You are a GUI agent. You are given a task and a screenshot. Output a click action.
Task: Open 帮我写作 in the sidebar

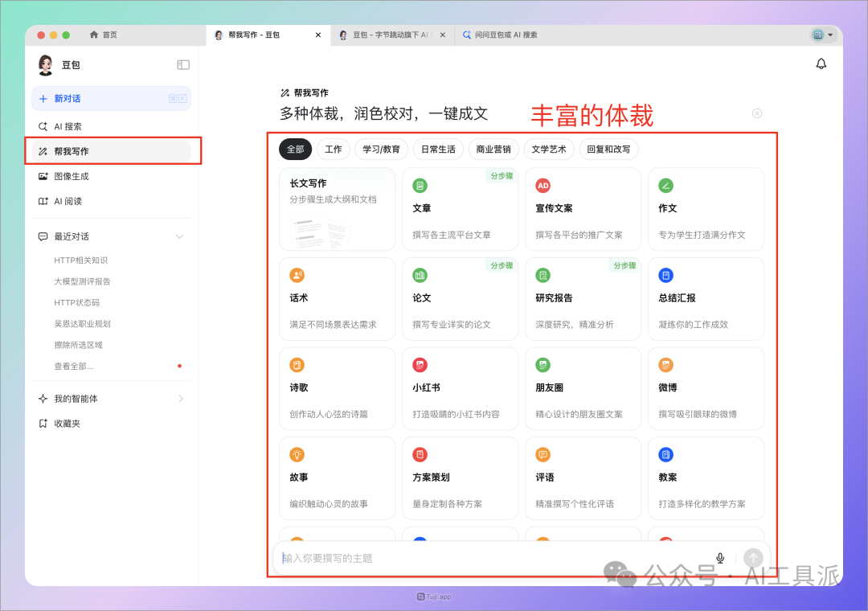[111, 151]
